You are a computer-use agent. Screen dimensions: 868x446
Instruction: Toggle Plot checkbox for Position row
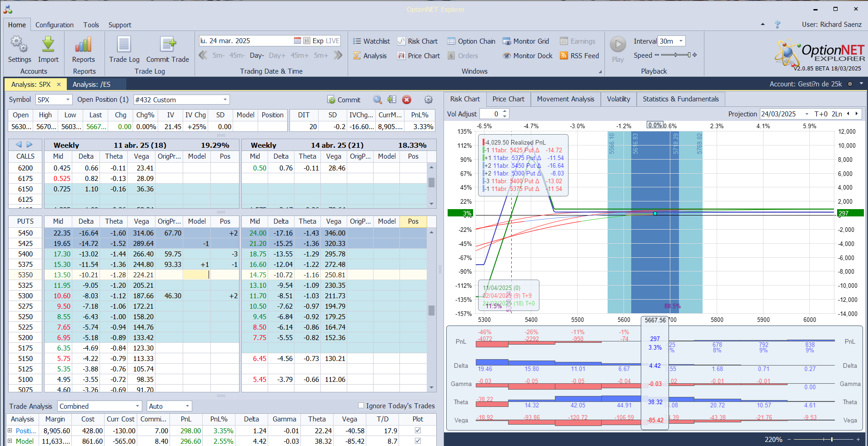pos(418,430)
